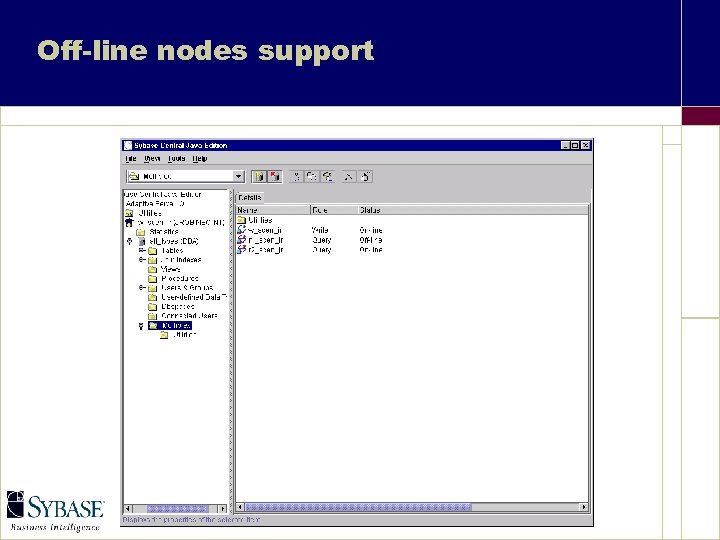Click the Utilities folder icon in details list
The height and width of the screenshot is (540, 720).
point(242,220)
